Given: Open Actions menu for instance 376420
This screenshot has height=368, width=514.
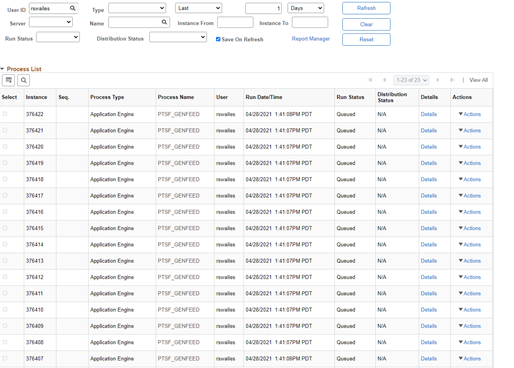Looking at the screenshot, I should click(470, 147).
